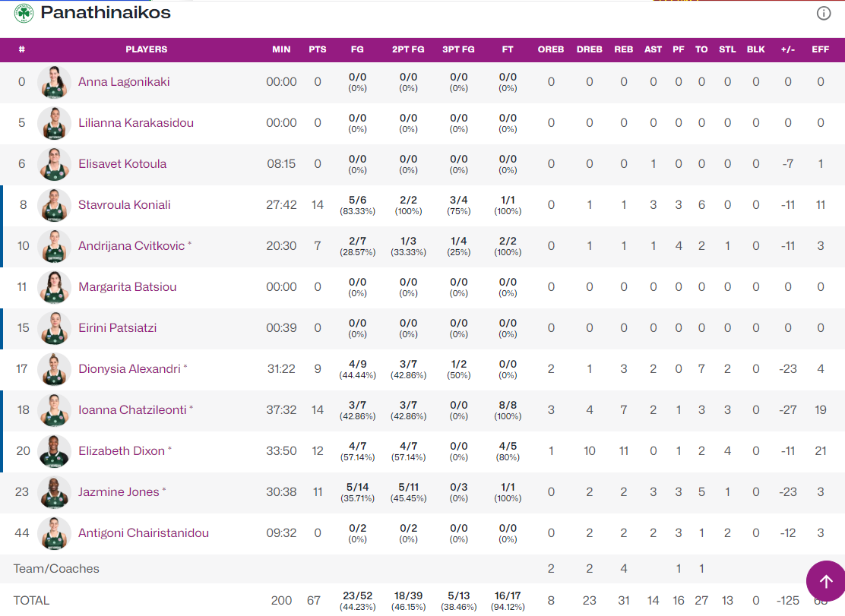Click the FG column header
This screenshot has width=845, height=616.
357,49
